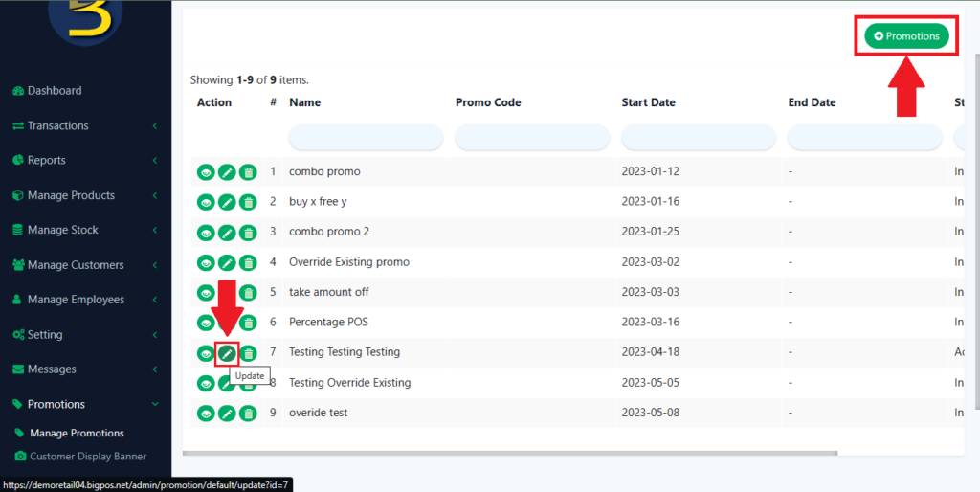Open the Messages menu item
This screenshot has width=980, height=492.
point(52,369)
